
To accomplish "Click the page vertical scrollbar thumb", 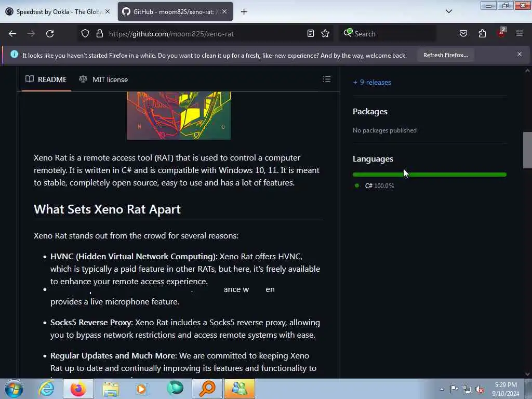I will (527, 150).
